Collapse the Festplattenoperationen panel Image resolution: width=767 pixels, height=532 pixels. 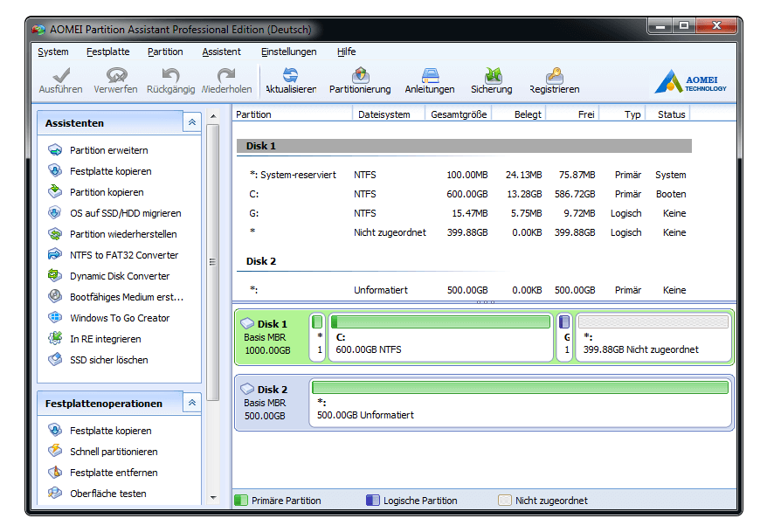coord(192,403)
